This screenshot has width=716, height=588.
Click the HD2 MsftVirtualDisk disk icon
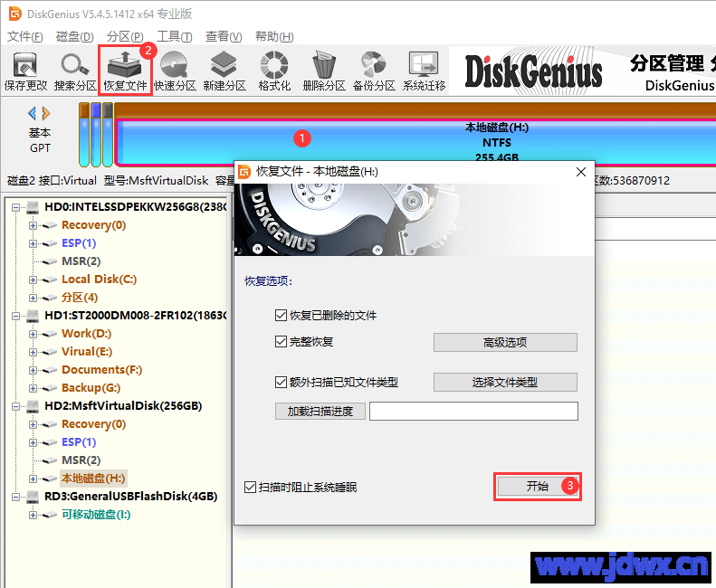point(33,406)
